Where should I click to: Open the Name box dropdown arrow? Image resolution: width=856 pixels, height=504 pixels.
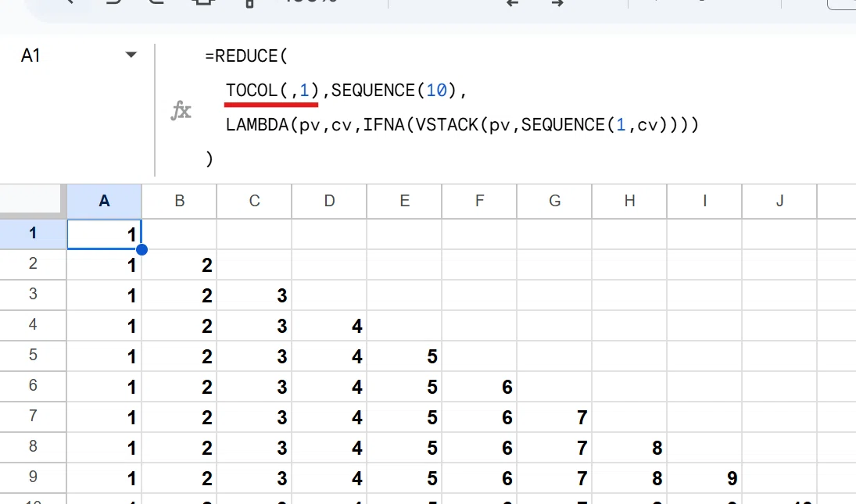coord(131,55)
